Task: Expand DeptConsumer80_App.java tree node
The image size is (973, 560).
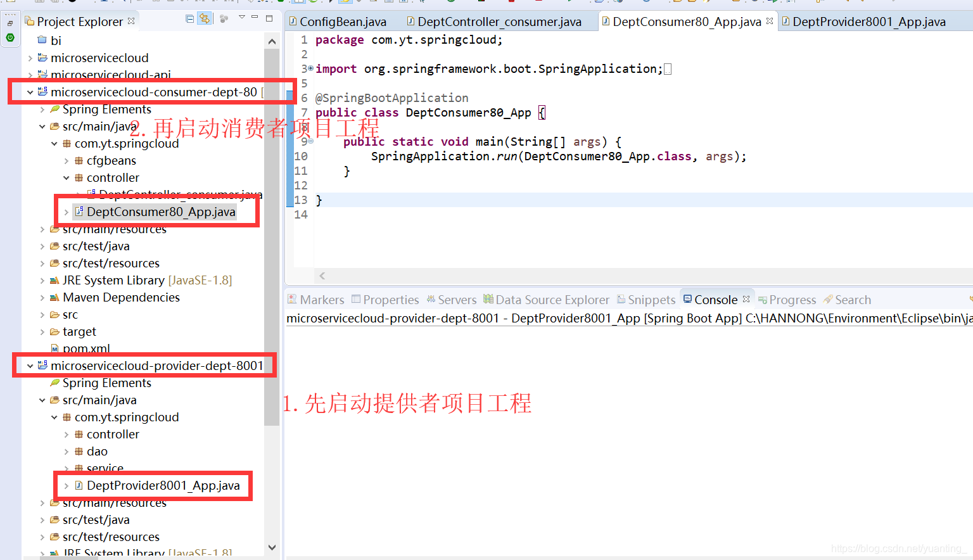Action: 66,212
